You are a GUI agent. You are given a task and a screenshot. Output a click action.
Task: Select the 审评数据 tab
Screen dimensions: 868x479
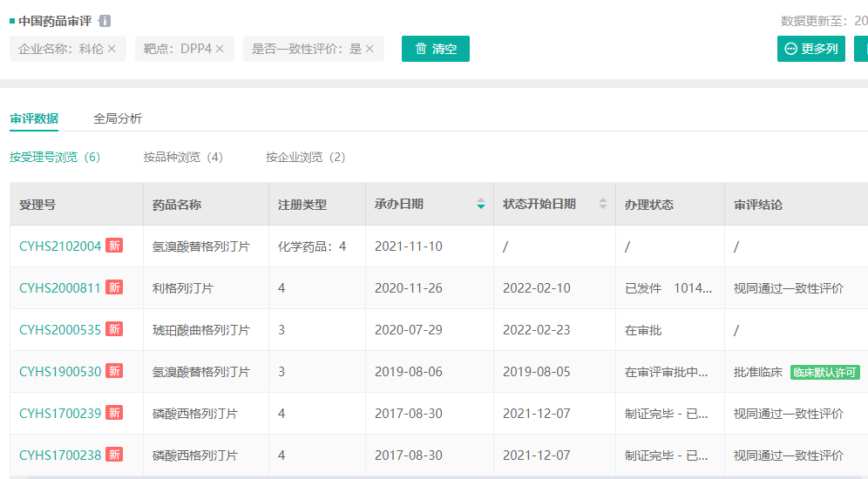[34, 118]
